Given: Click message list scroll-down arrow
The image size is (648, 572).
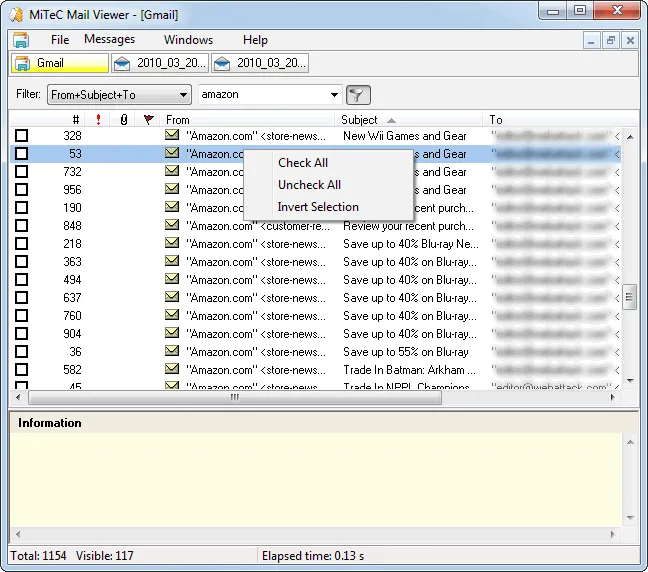Looking at the screenshot, I should (x=630, y=380).
